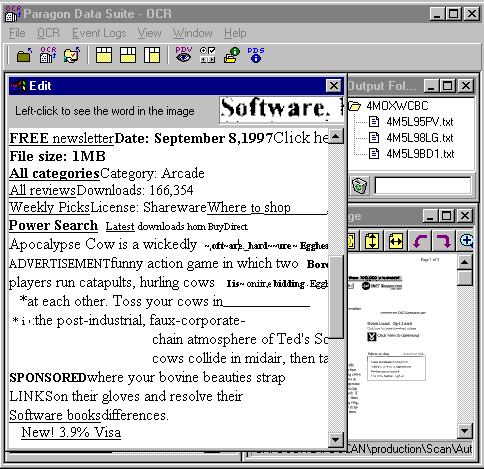Viewport: 484px width, 469px height.
Task: Select the first yellow window layout icon
Action: pyautogui.click(x=104, y=55)
